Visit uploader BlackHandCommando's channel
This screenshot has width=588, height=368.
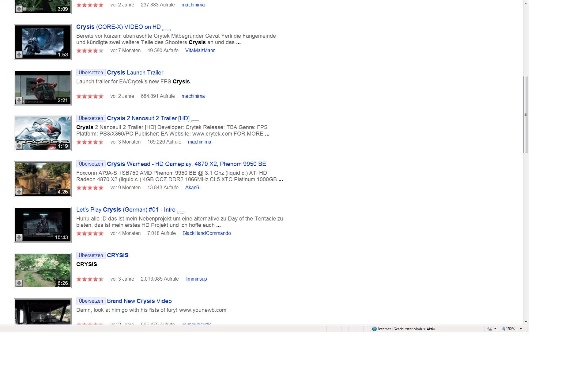206,233
